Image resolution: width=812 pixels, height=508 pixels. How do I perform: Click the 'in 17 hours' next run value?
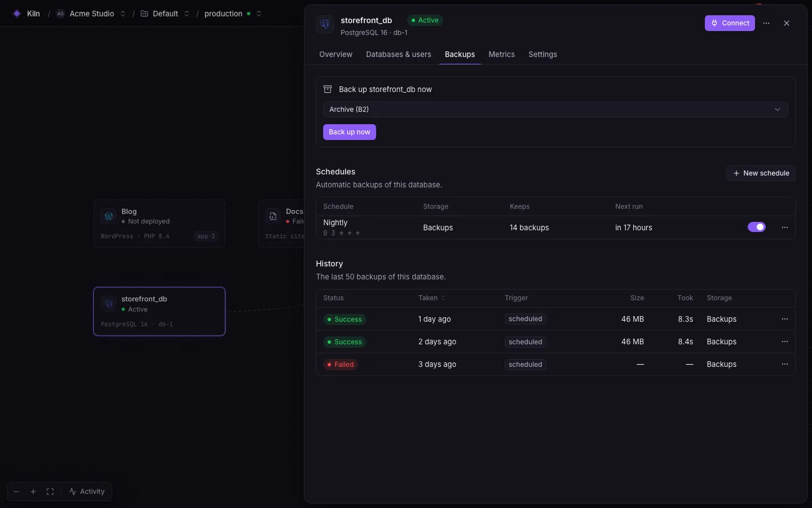633,227
